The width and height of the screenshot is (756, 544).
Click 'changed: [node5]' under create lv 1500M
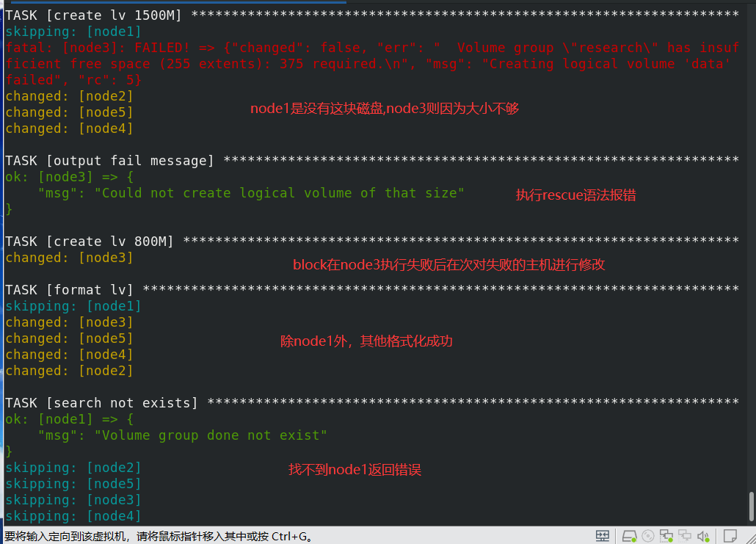click(x=69, y=112)
